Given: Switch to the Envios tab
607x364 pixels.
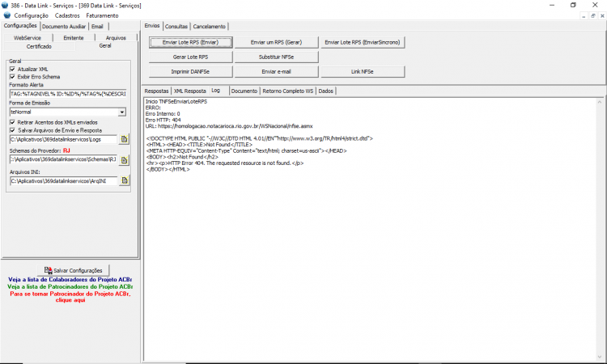Looking at the screenshot, I should click(x=152, y=26).
